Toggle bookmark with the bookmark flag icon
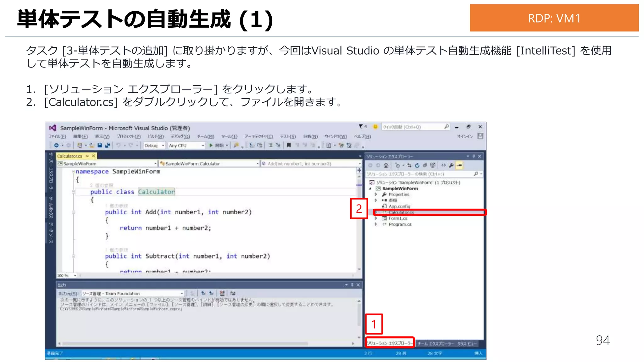The height and width of the screenshot is (362, 644). tap(289, 145)
